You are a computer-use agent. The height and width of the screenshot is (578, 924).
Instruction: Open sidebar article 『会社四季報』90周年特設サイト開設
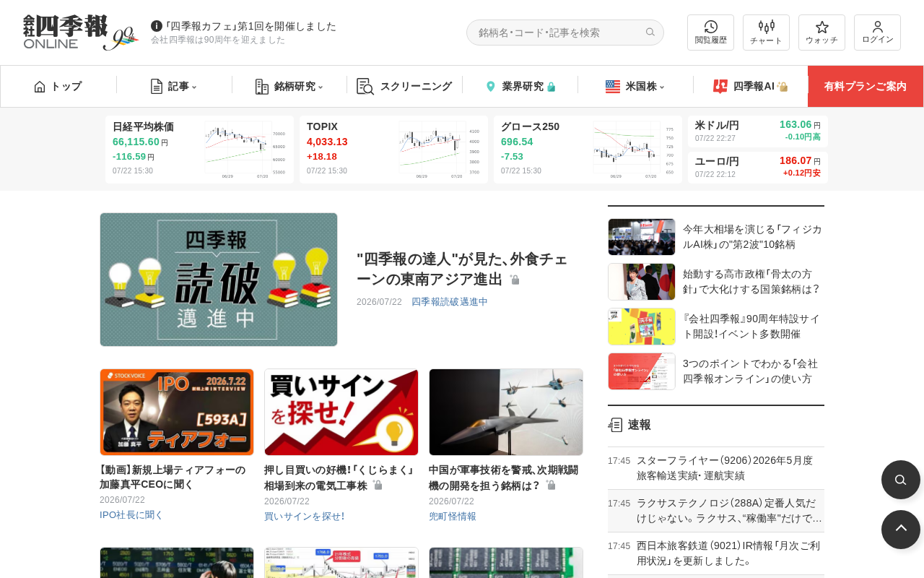(751, 327)
